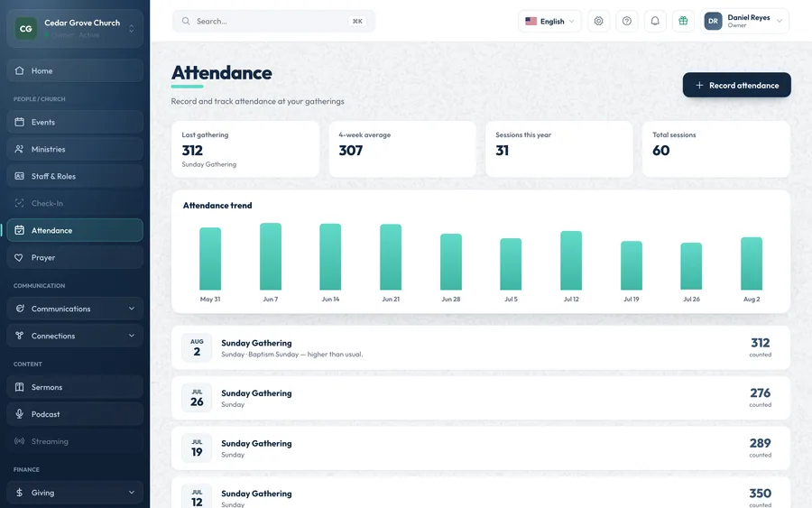Click the Search input field
The width and height of the screenshot is (812, 508).
click(273, 22)
